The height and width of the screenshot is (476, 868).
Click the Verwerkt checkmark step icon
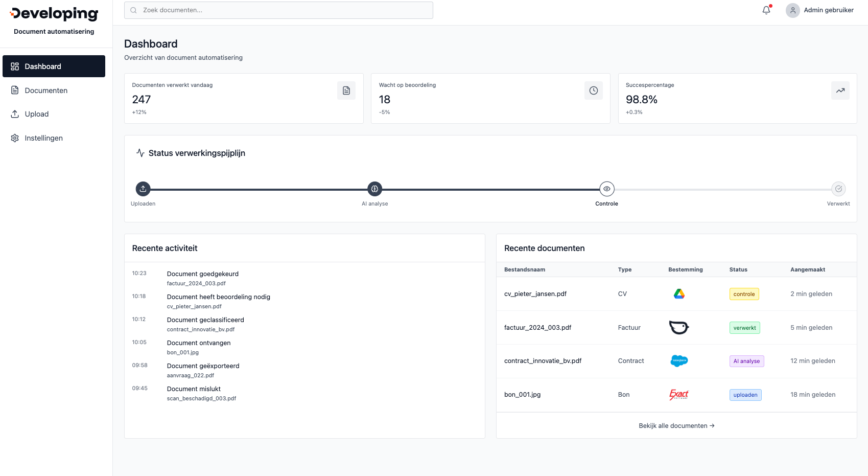(838, 189)
